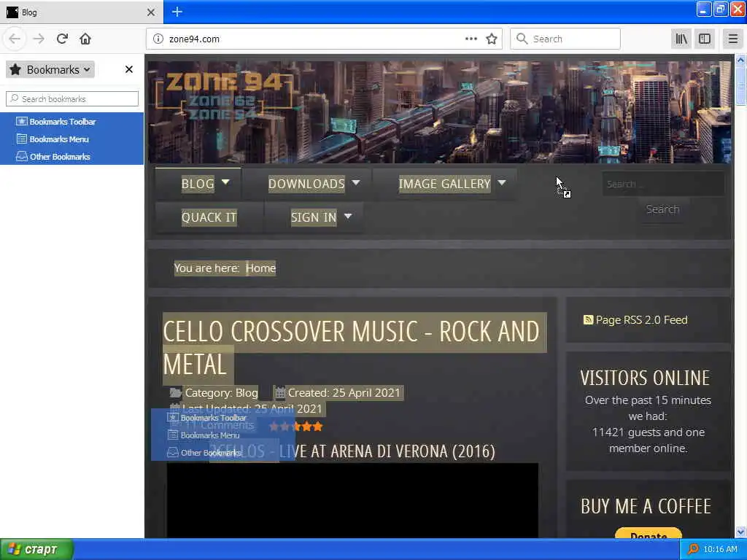Image resolution: width=747 pixels, height=560 pixels.
Task: Click the BUY ME A COFFEE heading
Action: tap(646, 506)
